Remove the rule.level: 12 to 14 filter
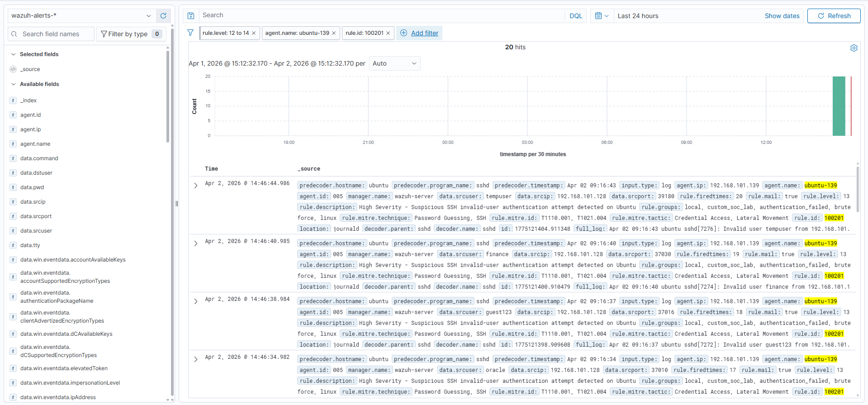The image size is (868, 405). (254, 33)
